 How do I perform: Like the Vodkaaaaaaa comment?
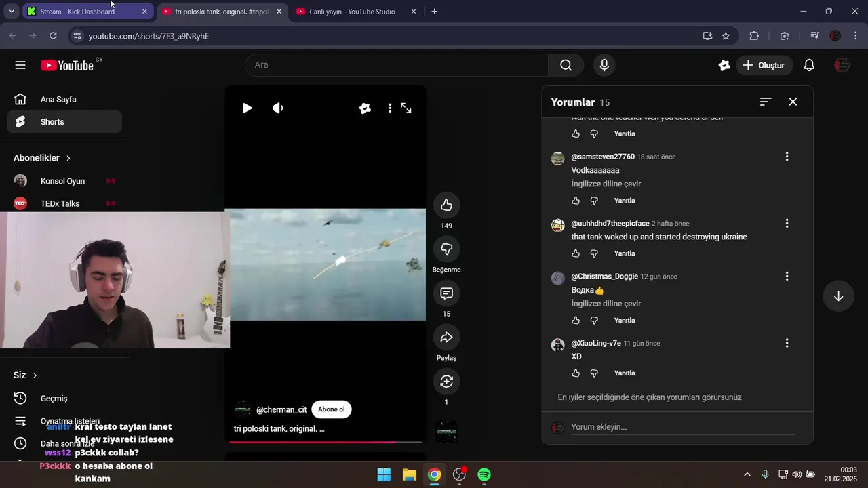click(x=576, y=201)
